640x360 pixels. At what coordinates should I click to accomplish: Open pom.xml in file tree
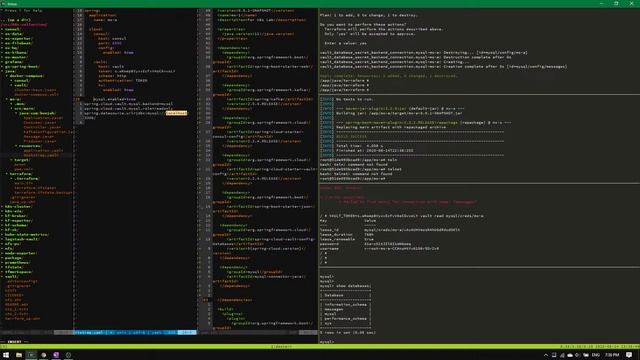pyautogui.click(x=23, y=169)
